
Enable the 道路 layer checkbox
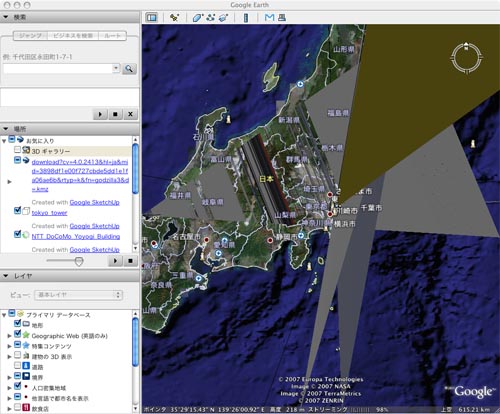tap(18, 366)
